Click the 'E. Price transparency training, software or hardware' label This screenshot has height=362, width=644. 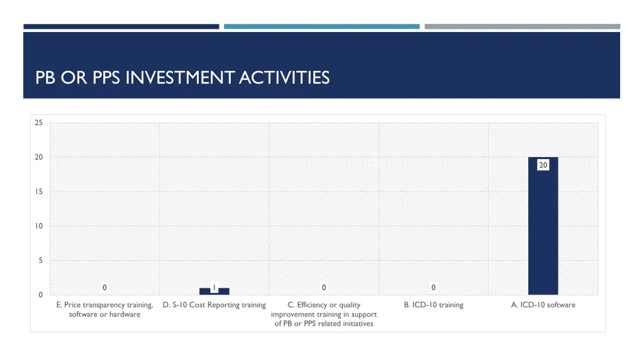click(105, 309)
